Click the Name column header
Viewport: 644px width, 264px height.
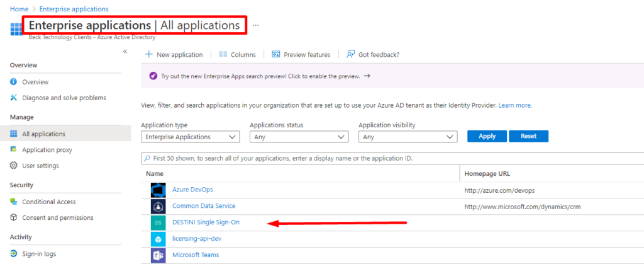pyautogui.click(x=155, y=174)
